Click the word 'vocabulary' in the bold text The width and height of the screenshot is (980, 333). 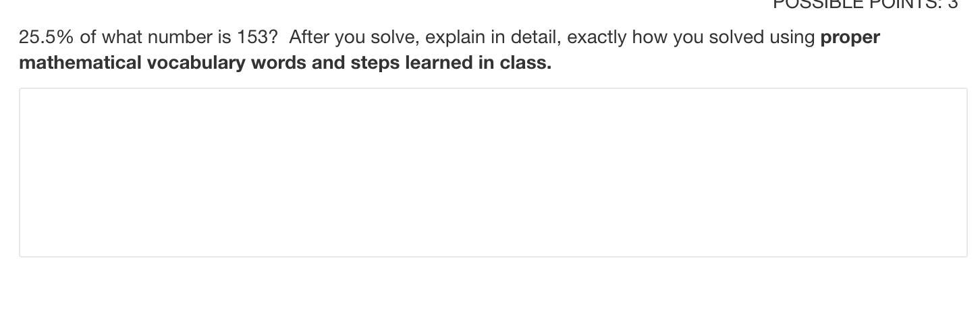pyautogui.click(x=196, y=63)
